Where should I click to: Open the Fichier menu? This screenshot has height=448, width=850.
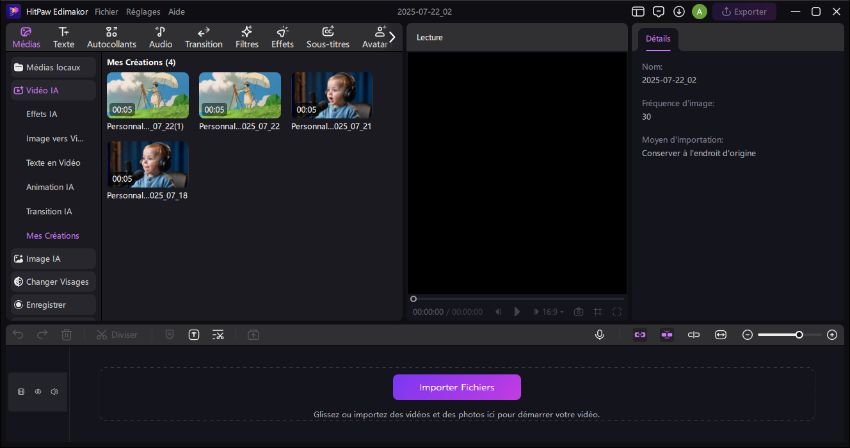(106, 11)
